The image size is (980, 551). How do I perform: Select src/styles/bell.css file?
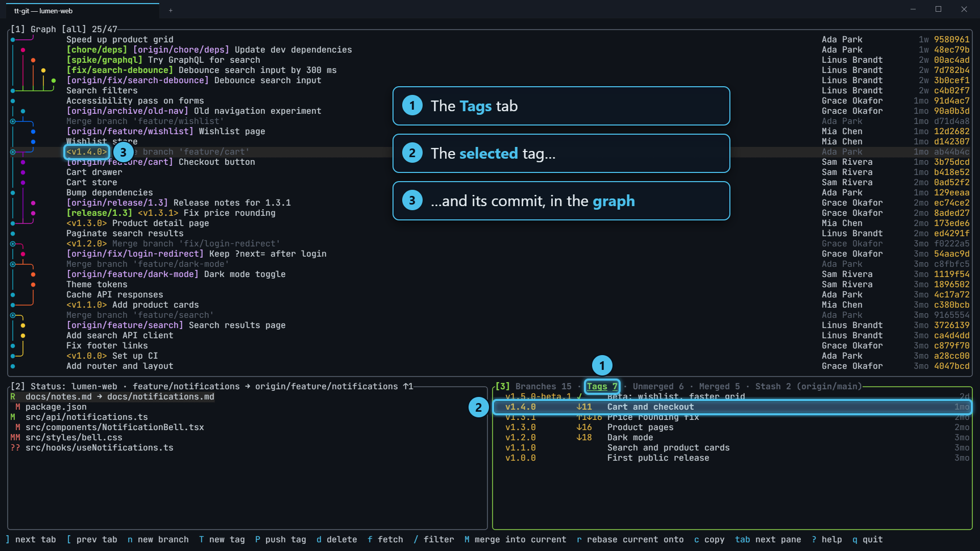[x=248, y=438]
